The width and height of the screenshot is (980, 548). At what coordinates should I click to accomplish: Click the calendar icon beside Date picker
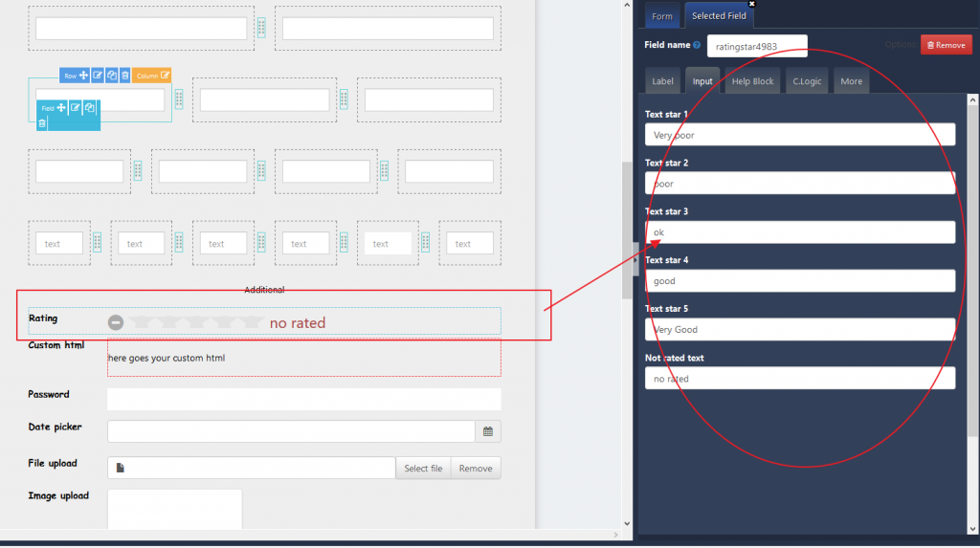488,431
